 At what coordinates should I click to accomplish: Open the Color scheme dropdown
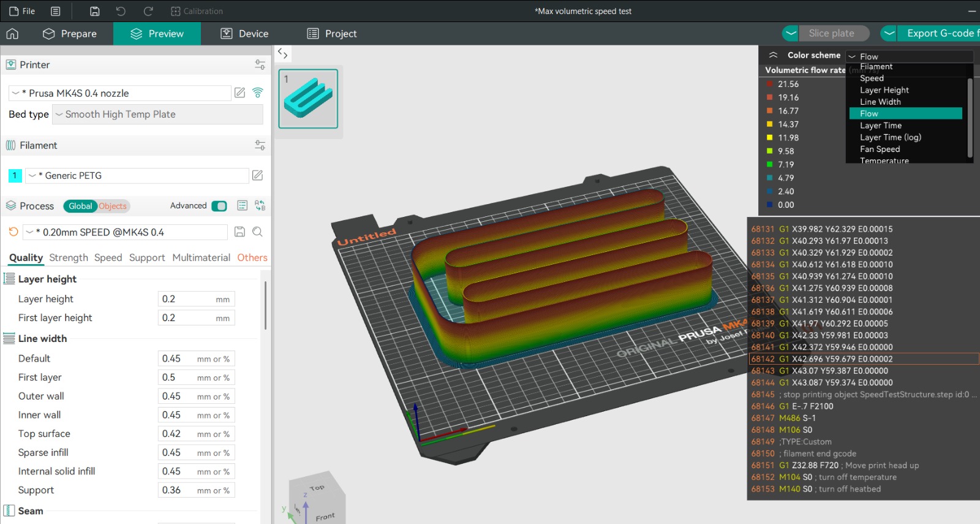[x=910, y=56]
